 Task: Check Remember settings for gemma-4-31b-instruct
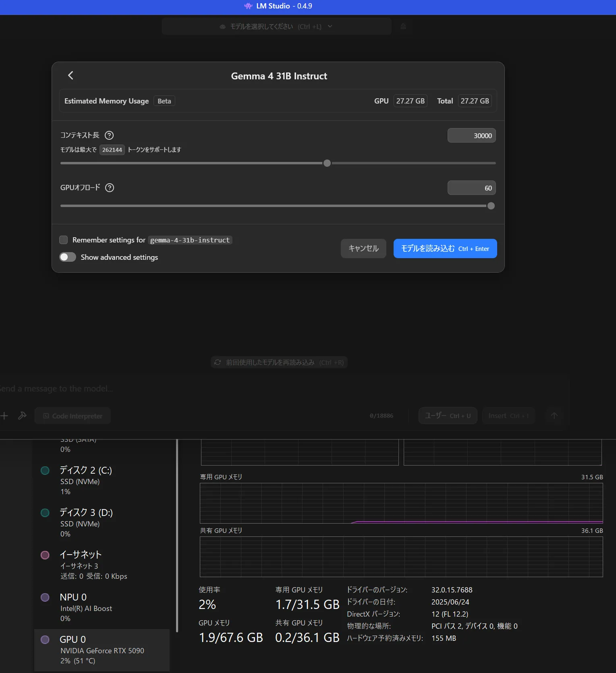coord(64,240)
